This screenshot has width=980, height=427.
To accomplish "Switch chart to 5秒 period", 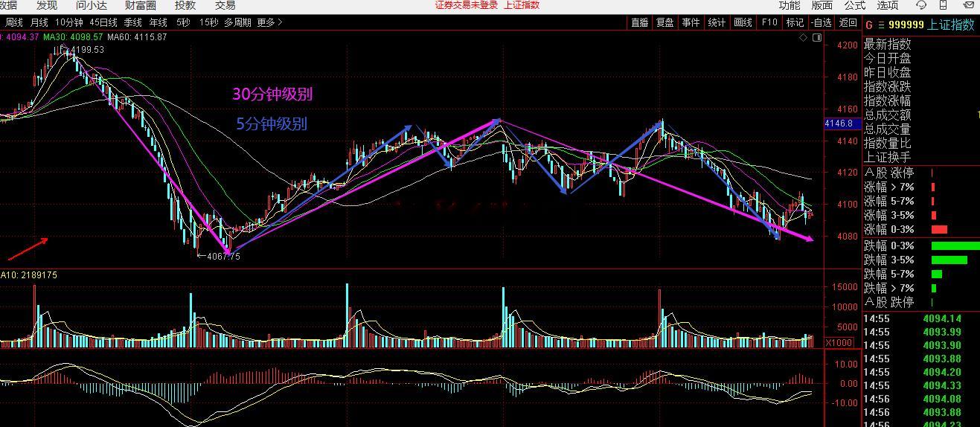I will pos(183,22).
